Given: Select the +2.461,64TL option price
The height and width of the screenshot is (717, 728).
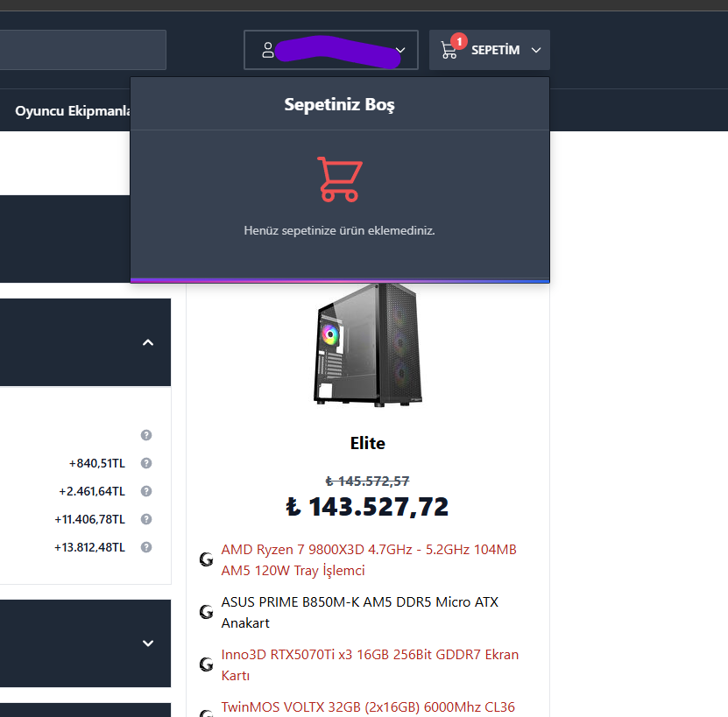Looking at the screenshot, I should (92, 491).
